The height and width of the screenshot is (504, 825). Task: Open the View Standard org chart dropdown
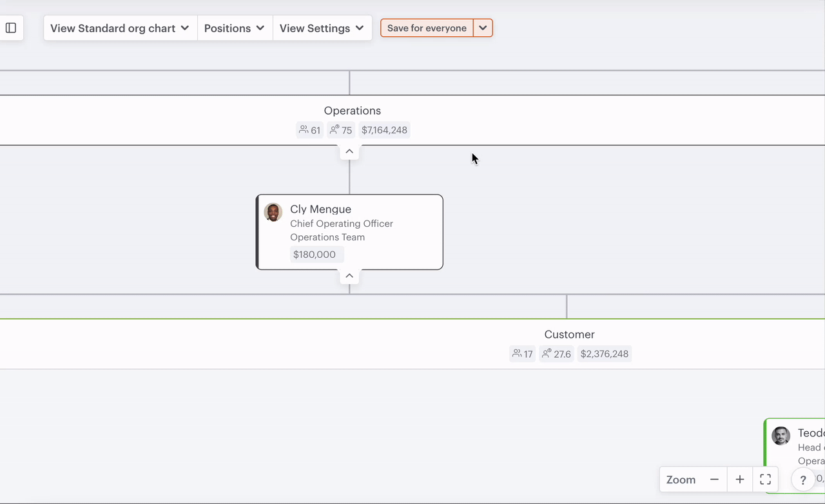click(120, 28)
